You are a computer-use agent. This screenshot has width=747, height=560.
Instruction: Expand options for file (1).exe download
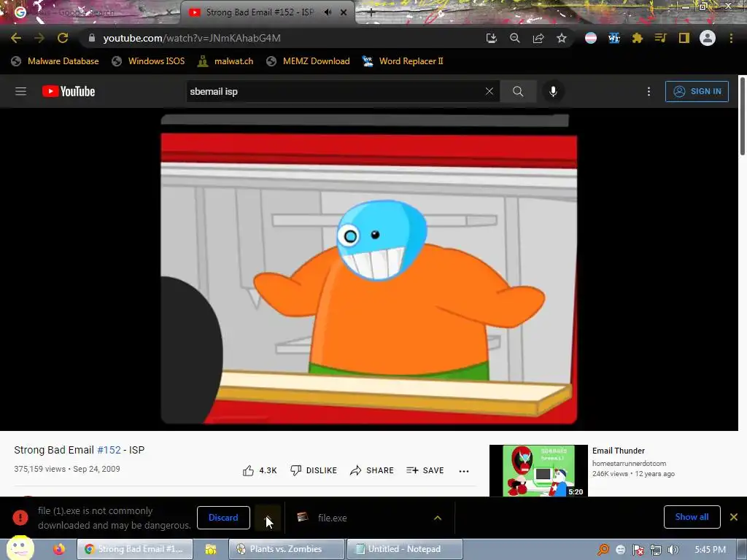267,518
